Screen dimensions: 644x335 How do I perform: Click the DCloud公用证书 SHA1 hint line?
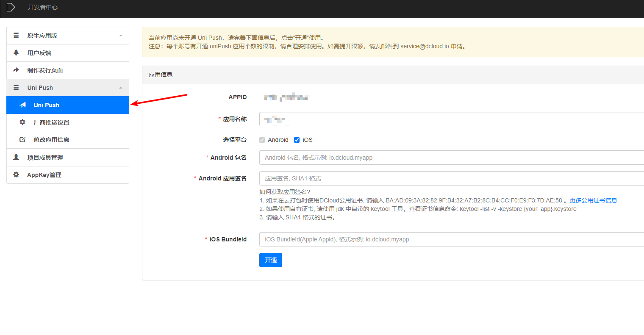point(414,200)
